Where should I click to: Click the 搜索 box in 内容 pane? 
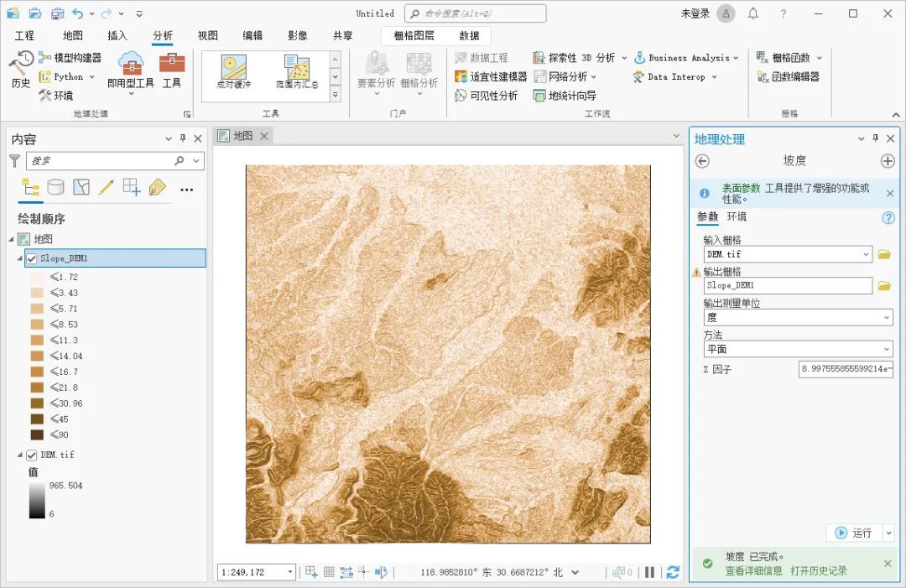[x=102, y=160]
